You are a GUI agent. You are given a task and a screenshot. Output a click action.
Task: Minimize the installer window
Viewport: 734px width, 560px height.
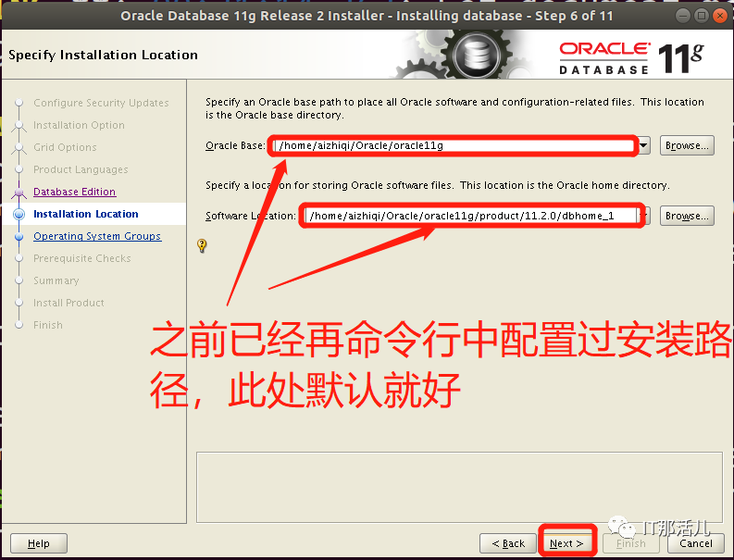click(x=683, y=16)
